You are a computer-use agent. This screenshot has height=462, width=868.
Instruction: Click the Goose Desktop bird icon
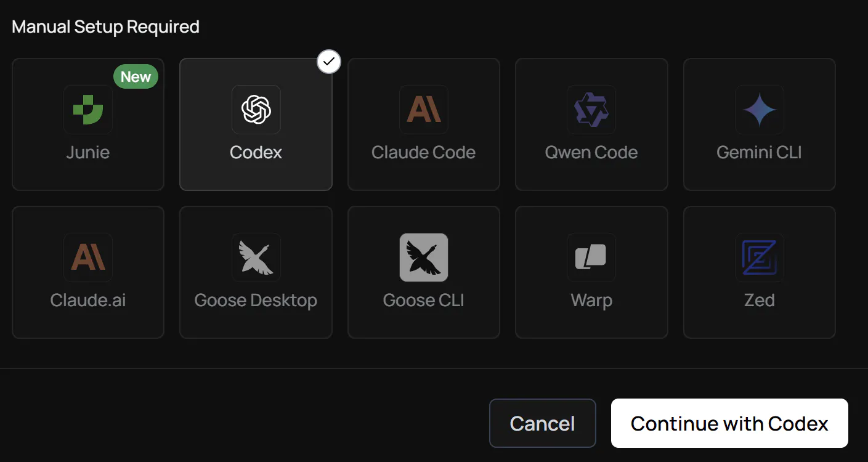[256, 257]
